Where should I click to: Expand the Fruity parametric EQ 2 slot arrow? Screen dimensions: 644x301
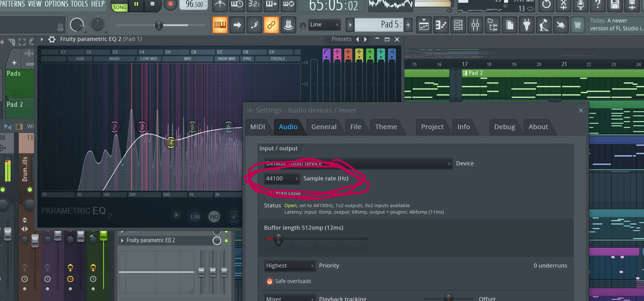(x=122, y=241)
